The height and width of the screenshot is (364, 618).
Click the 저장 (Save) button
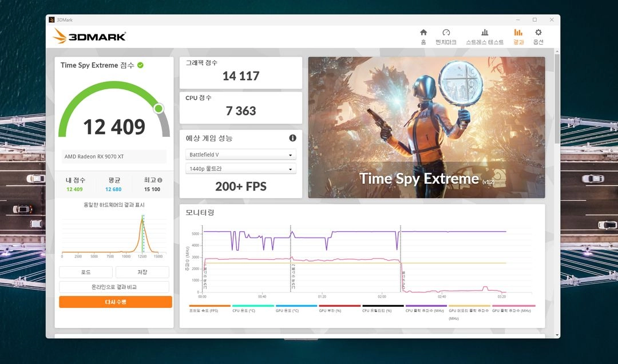[142, 272]
